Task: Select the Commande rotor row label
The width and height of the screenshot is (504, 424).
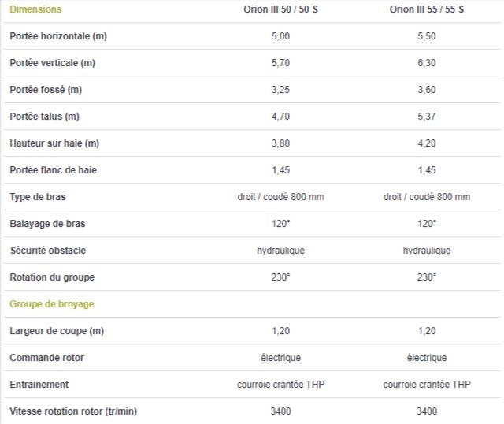Action: (x=46, y=358)
